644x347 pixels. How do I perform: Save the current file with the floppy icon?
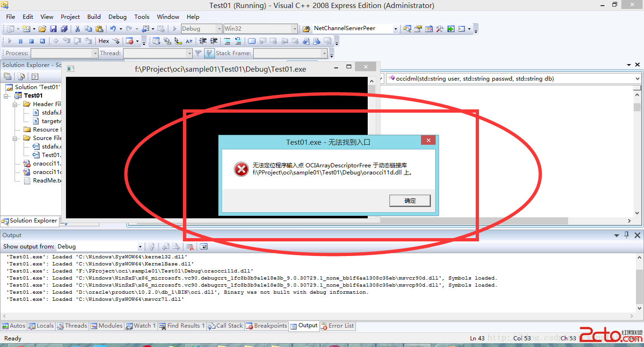[53, 29]
